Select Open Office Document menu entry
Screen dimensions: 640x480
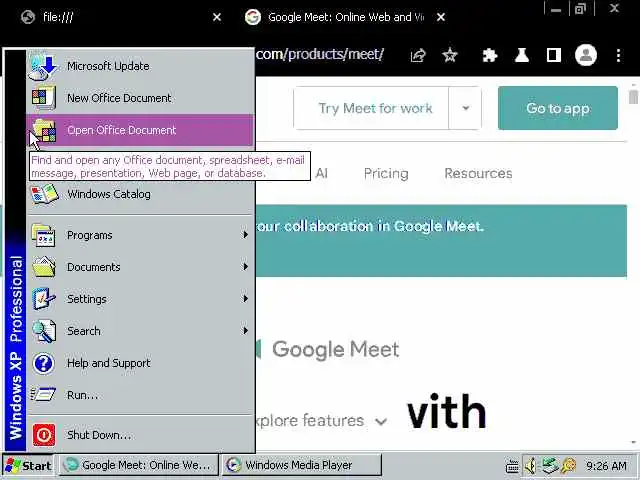tap(140, 130)
